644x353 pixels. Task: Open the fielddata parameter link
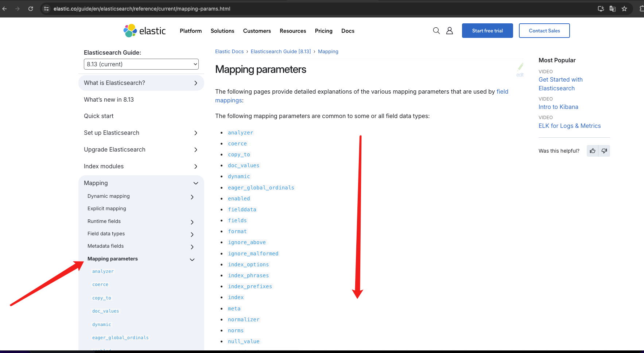242,209
